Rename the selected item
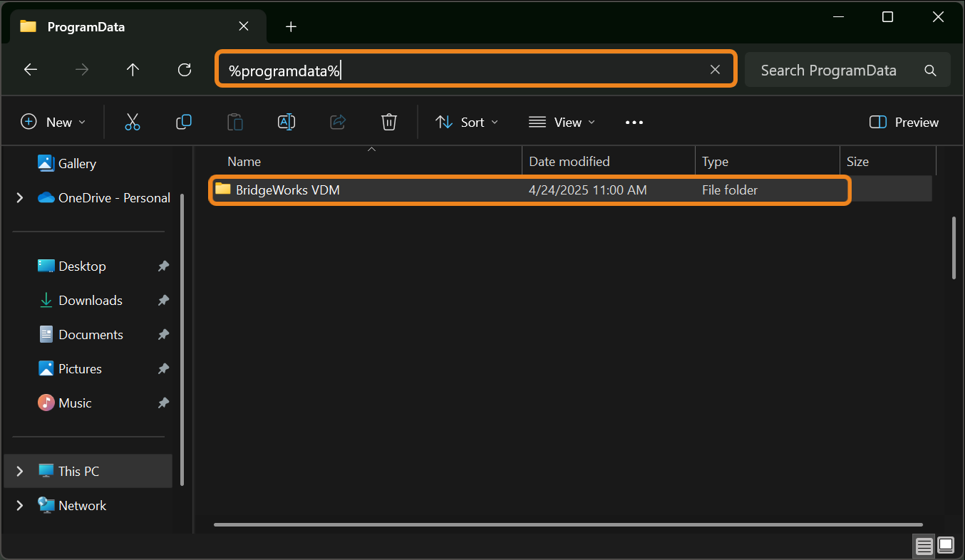 coord(287,122)
